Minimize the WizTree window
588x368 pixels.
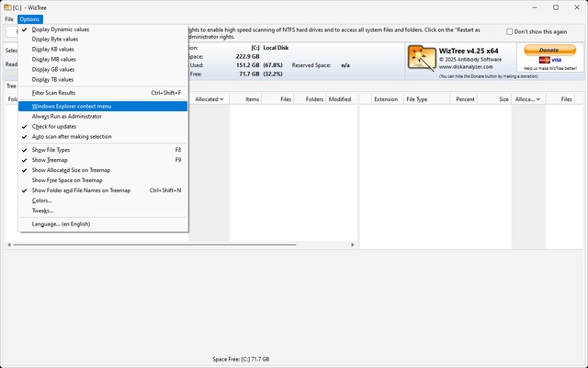click(535, 7)
